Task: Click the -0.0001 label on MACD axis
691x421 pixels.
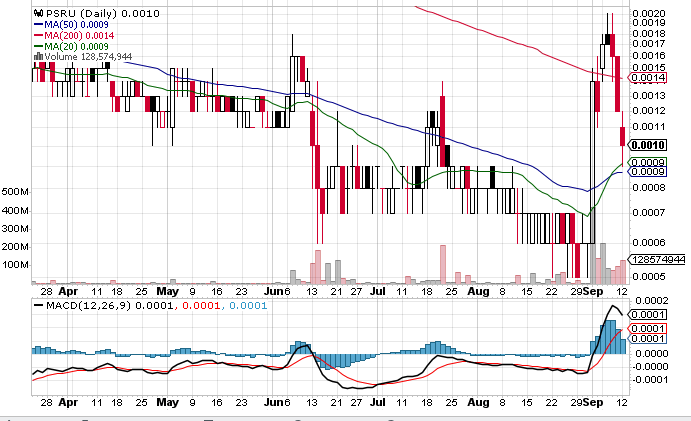Action: click(650, 380)
